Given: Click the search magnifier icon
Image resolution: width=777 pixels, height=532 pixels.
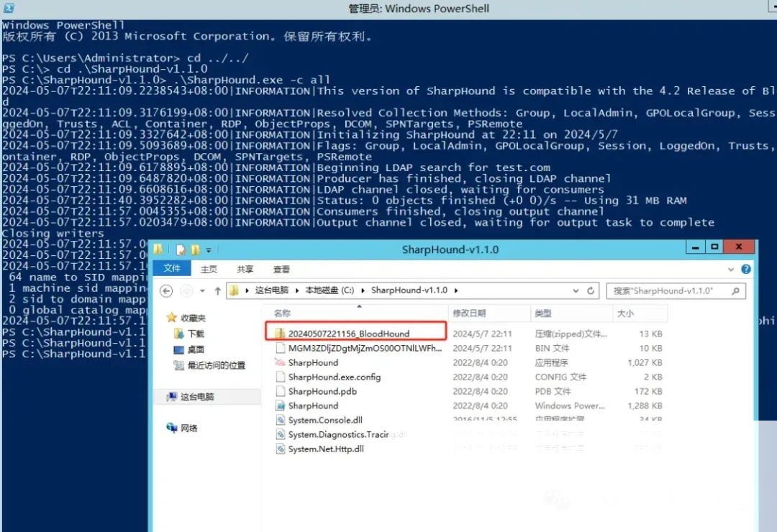Looking at the screenshot, I should pyautogui.click(x=735, y=290).
